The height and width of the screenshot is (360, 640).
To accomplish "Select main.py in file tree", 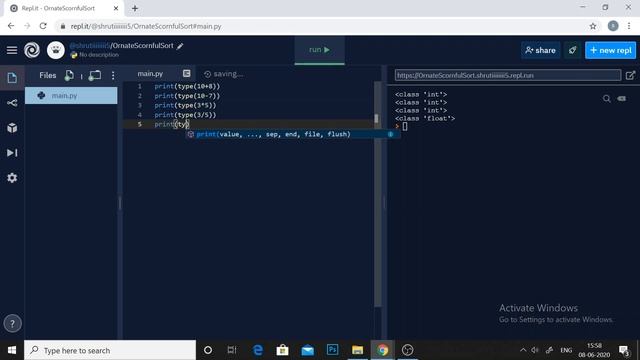I will coord(71,96).
